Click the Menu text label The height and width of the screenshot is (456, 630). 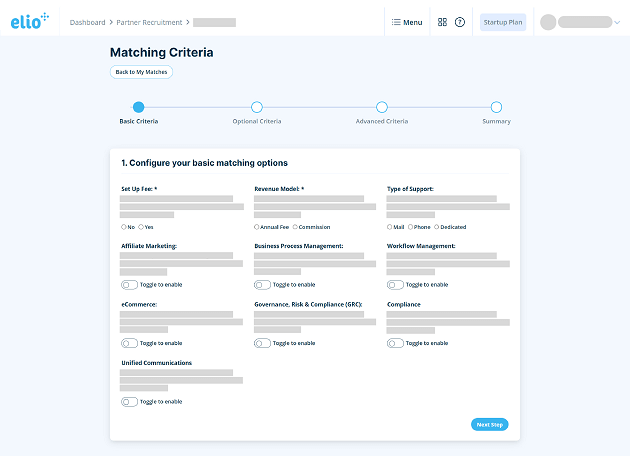tap(413, 22)
